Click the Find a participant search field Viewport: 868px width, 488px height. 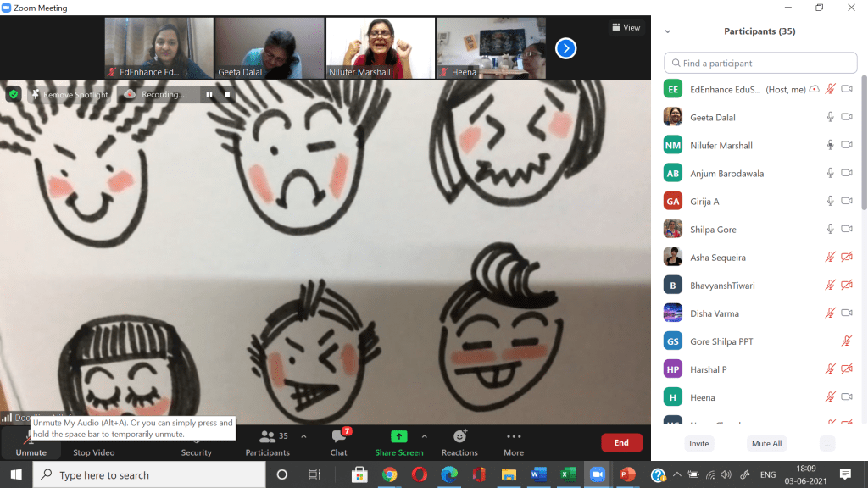click(x=760, y=63)
